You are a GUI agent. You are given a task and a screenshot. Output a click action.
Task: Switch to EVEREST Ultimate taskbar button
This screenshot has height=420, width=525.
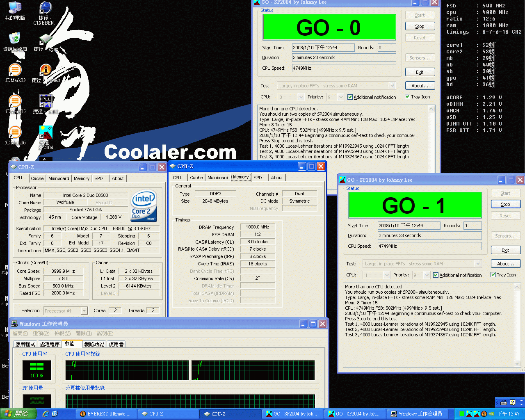(x=106, y=414)
